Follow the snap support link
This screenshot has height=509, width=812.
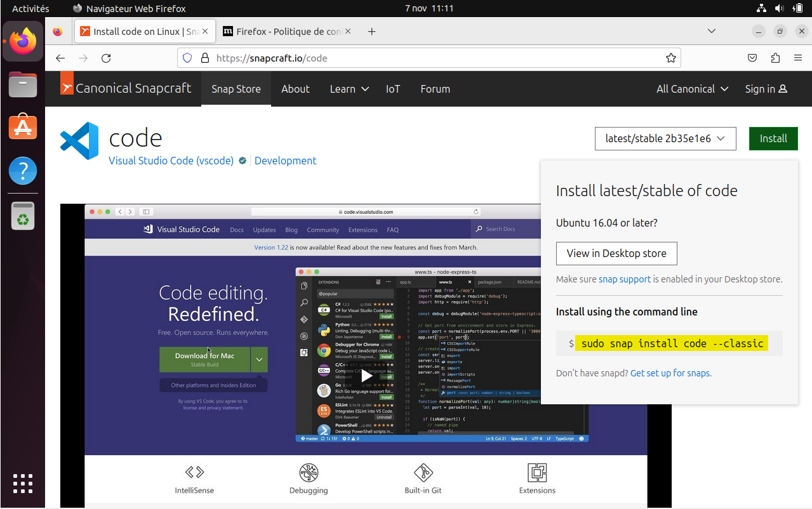(x=624, y=279)
